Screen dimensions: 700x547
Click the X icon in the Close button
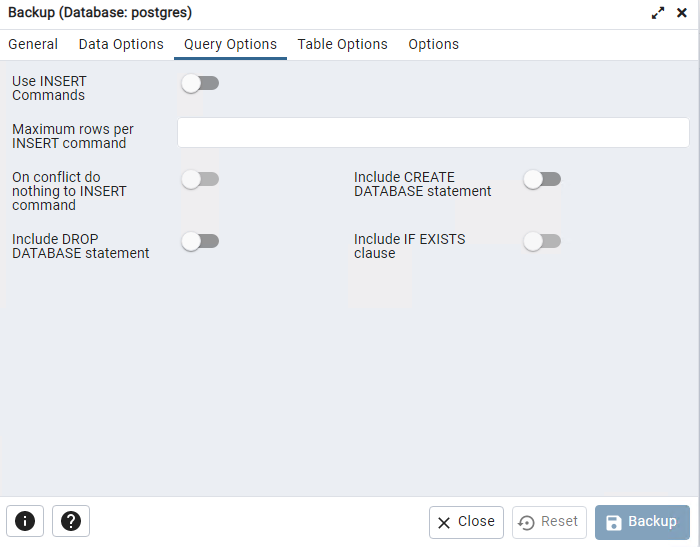pos(444,522)
